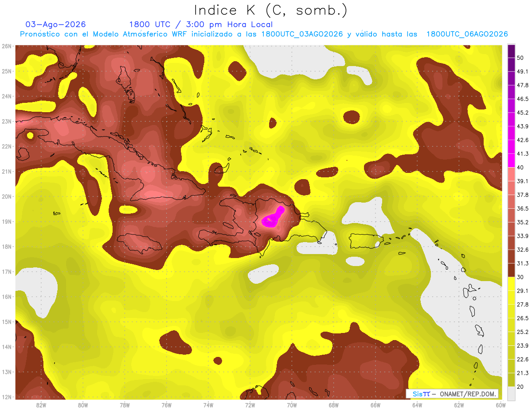
Task: Click the dark brown colorbar segment between 30 and 31.3
Action: (511, 270)
